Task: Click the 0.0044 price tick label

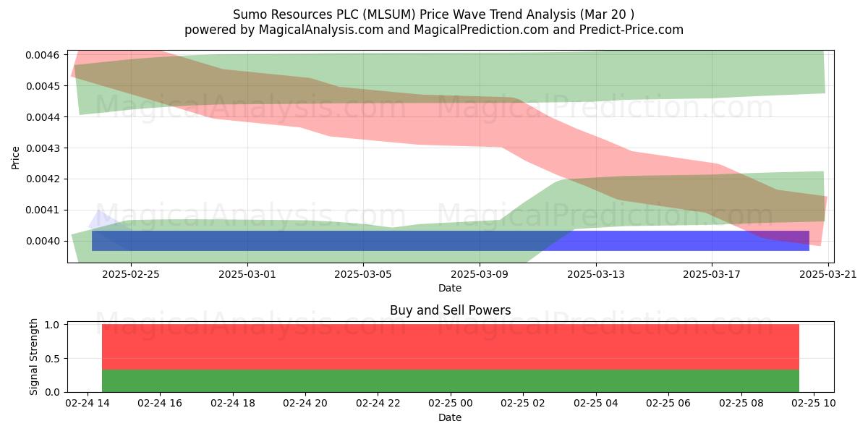Action: point(43,117)
